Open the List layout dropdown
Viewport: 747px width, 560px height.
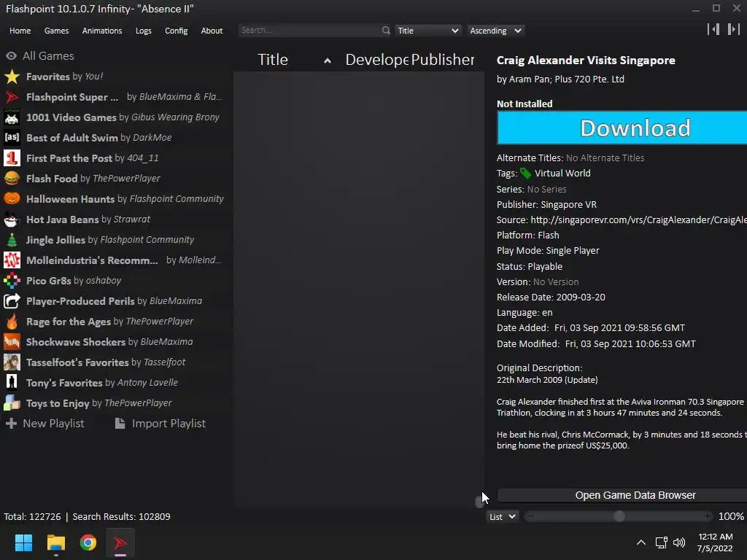click(x=502, y=517)
